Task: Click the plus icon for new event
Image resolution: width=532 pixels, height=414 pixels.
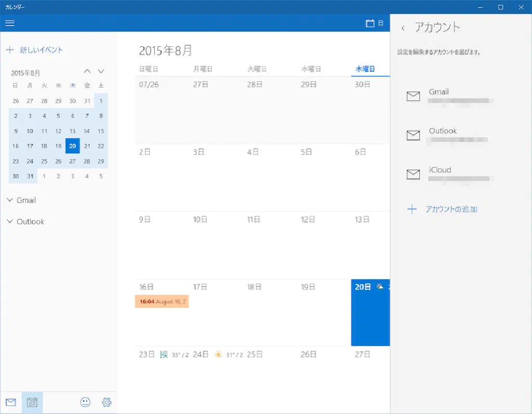Action: [x=9, y=50]
